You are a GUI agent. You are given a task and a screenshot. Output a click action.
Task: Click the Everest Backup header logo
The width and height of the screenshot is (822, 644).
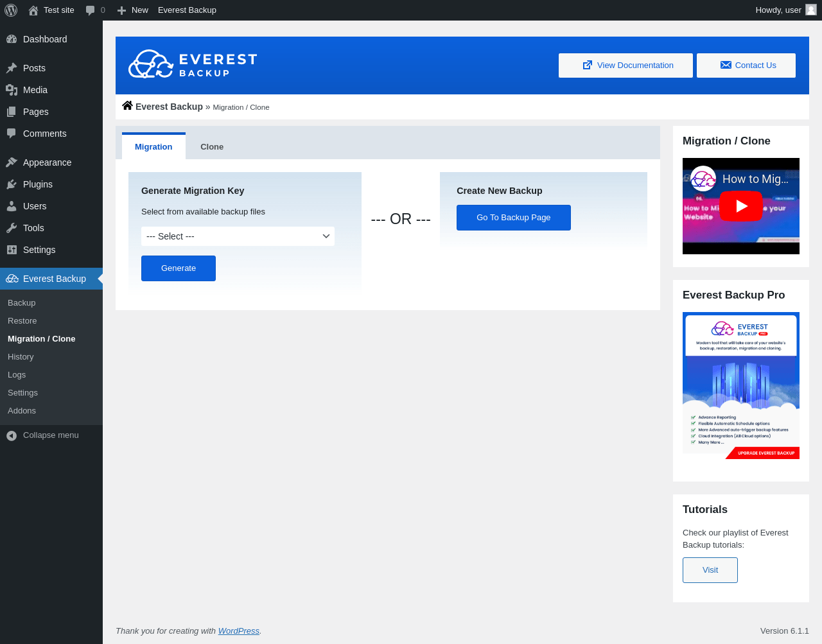click(193, 64)
